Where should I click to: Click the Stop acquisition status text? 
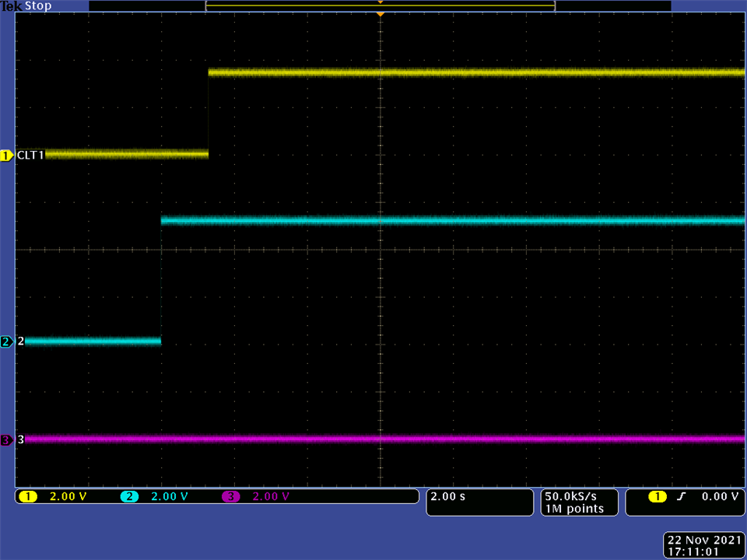[38, 5]
